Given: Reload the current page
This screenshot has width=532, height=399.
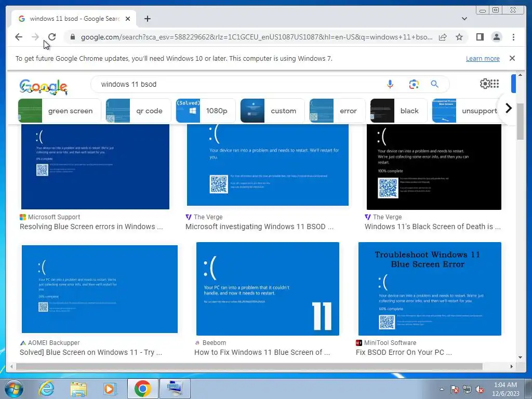Looking at the screenshot, I should 51,37.
